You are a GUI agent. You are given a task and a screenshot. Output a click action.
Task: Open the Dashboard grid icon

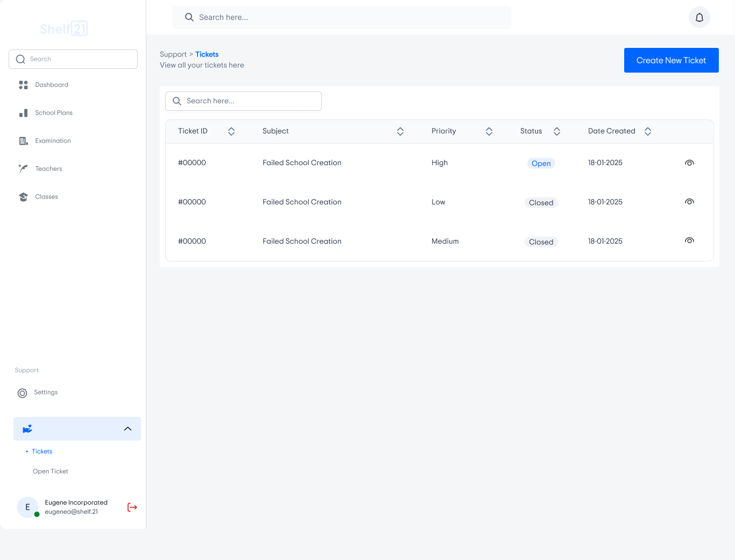[23, 85]
